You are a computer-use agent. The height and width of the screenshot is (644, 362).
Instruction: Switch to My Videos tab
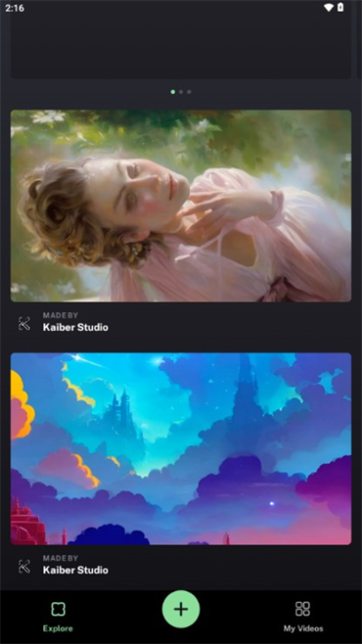(303, 617)
